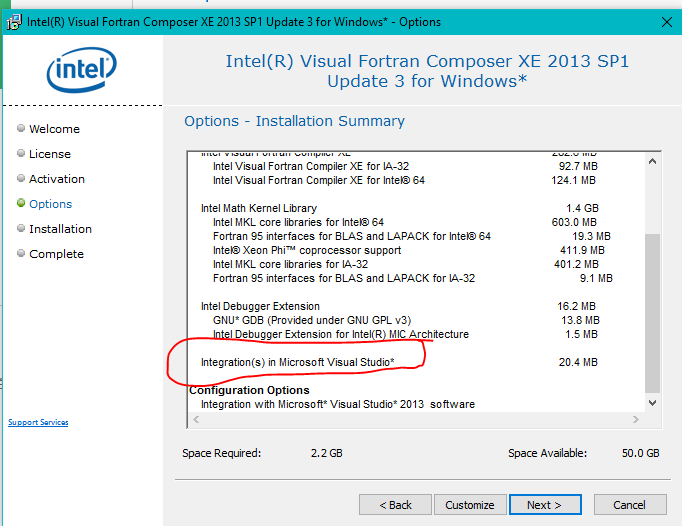682x526 pixels.
Task: Click the gray bullet beside Welcome
Action: [x=21, y=128]
